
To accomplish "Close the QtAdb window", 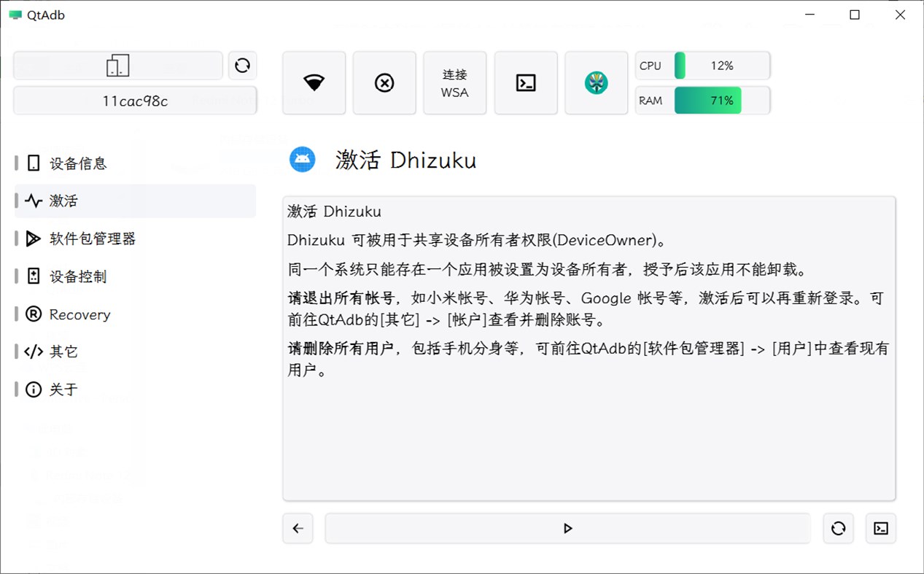I will 900,15.
